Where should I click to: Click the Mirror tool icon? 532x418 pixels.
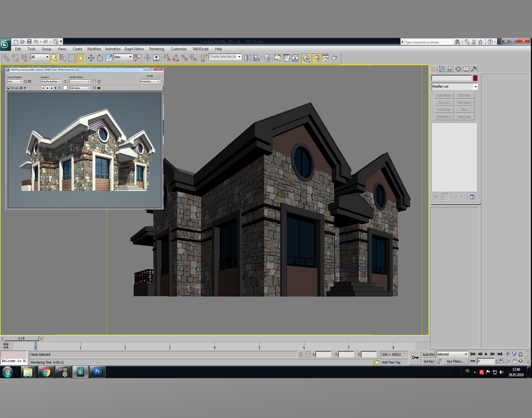[248, 58]
